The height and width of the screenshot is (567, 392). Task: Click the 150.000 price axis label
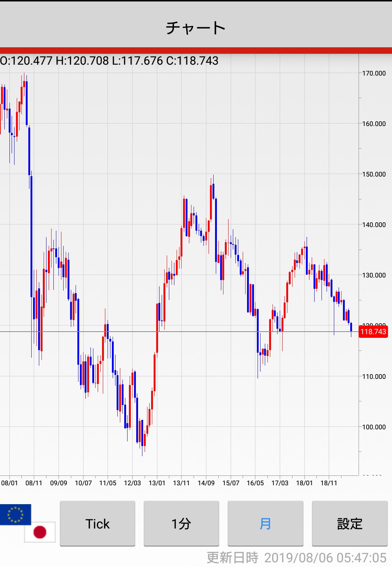point(374,174)
